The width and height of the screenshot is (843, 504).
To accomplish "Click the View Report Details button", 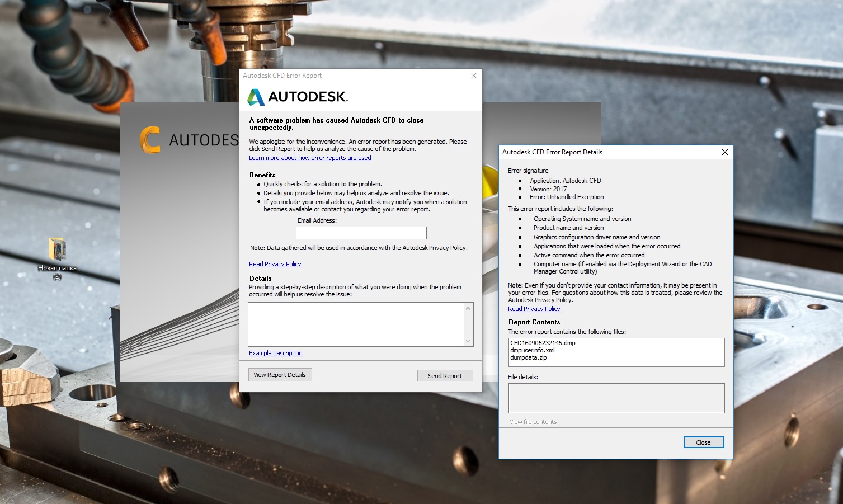I will click(x=280, y=375).
